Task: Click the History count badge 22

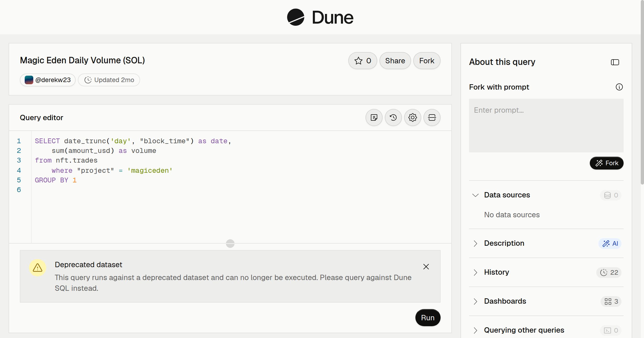Action: (x=609, y=273)
